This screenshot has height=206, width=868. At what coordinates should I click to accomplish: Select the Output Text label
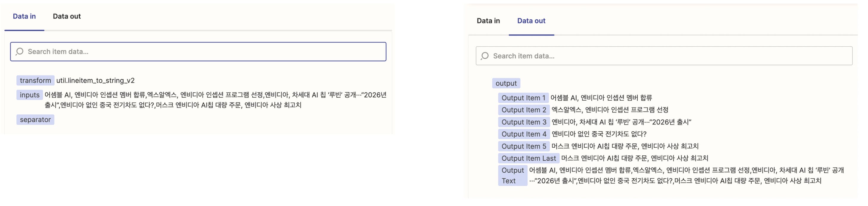(513, 175)
